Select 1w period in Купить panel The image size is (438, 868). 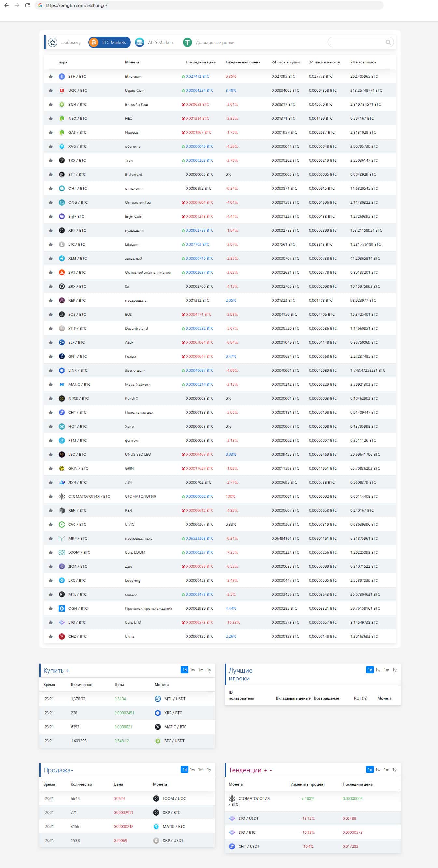(193, 670)
